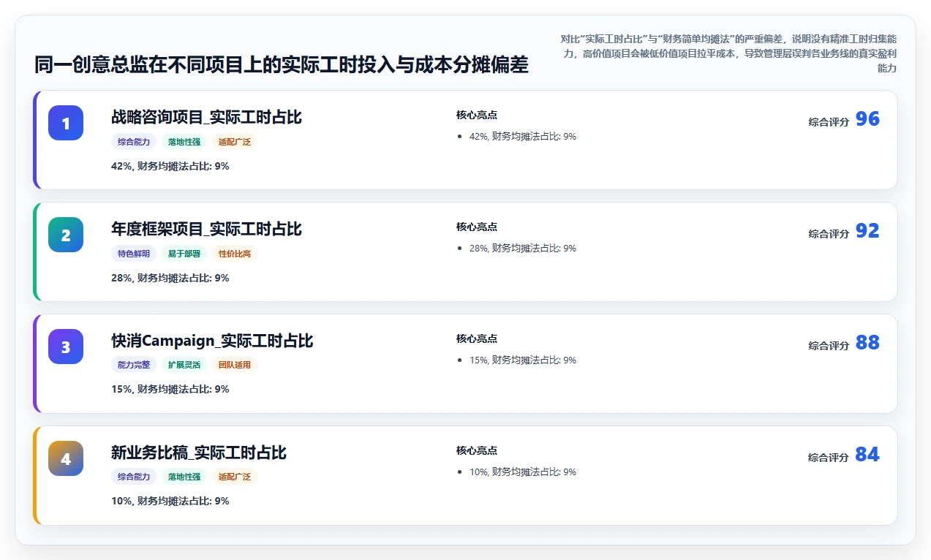Click the rank 2 number badge

click(66, 235)
